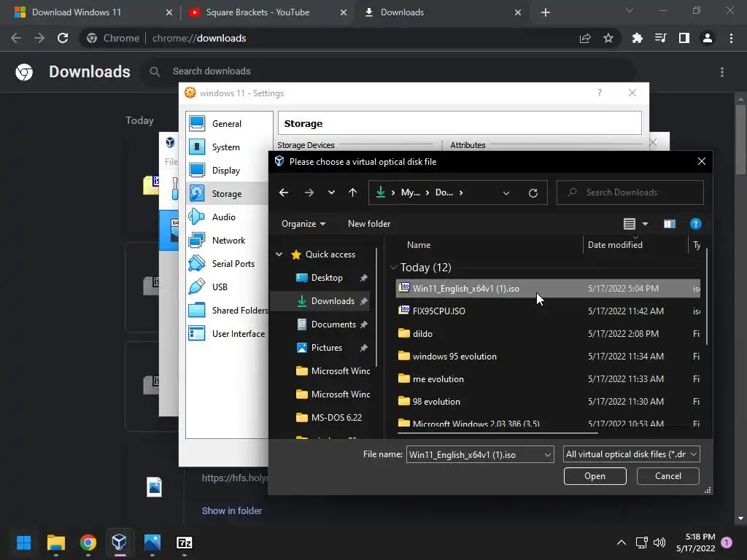Select Win11_English_x64v1 (1).iso file

coord(548,289)
